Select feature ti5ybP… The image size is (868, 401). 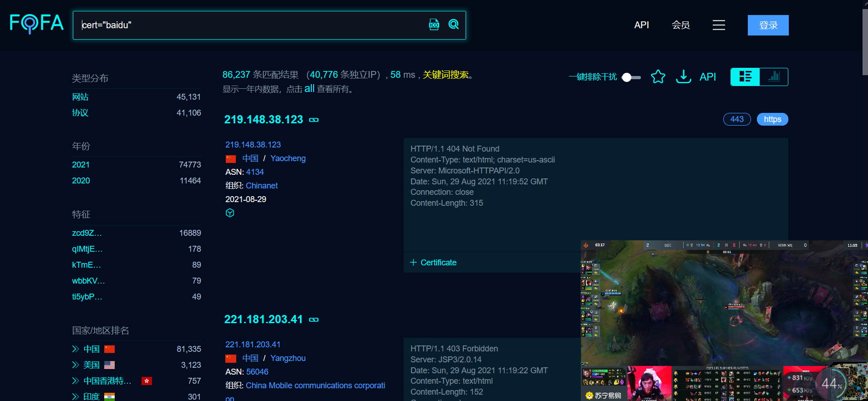tap(87, 297)
